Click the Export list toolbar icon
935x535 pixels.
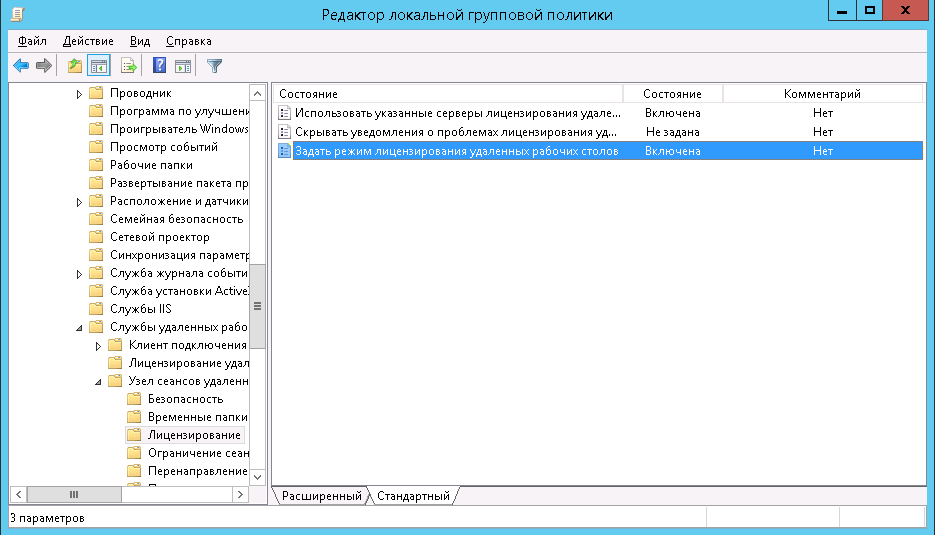128,66
